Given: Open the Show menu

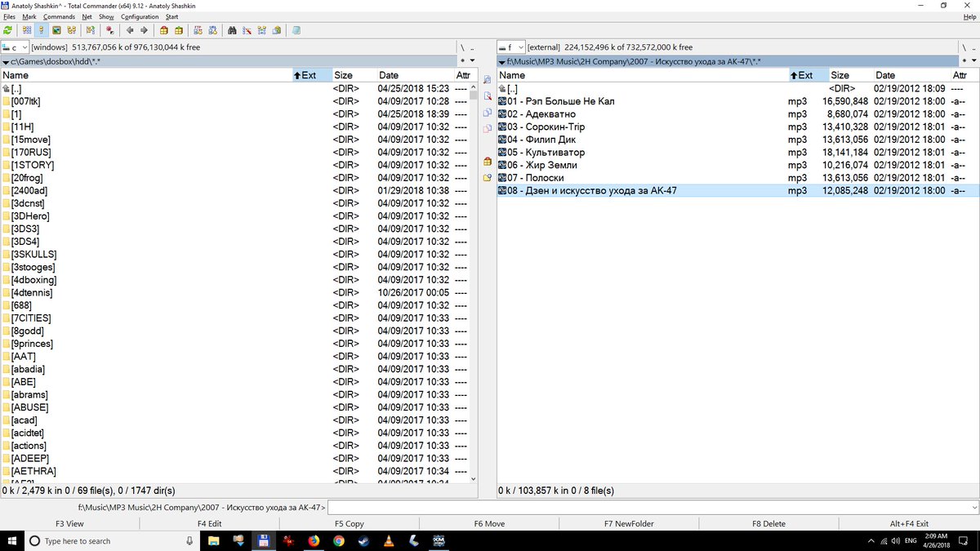Looking at the screenshot, I should click(x=106, y=16).
